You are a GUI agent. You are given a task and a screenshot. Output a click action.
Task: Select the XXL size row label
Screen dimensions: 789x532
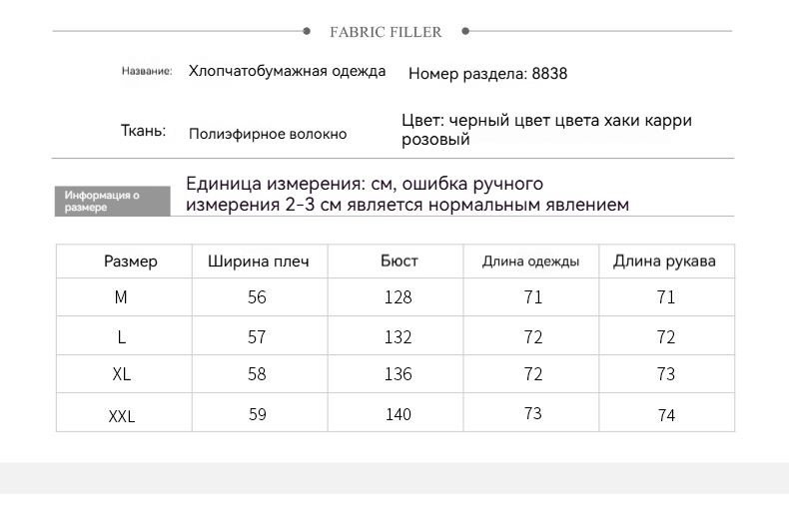pos(121,416)
